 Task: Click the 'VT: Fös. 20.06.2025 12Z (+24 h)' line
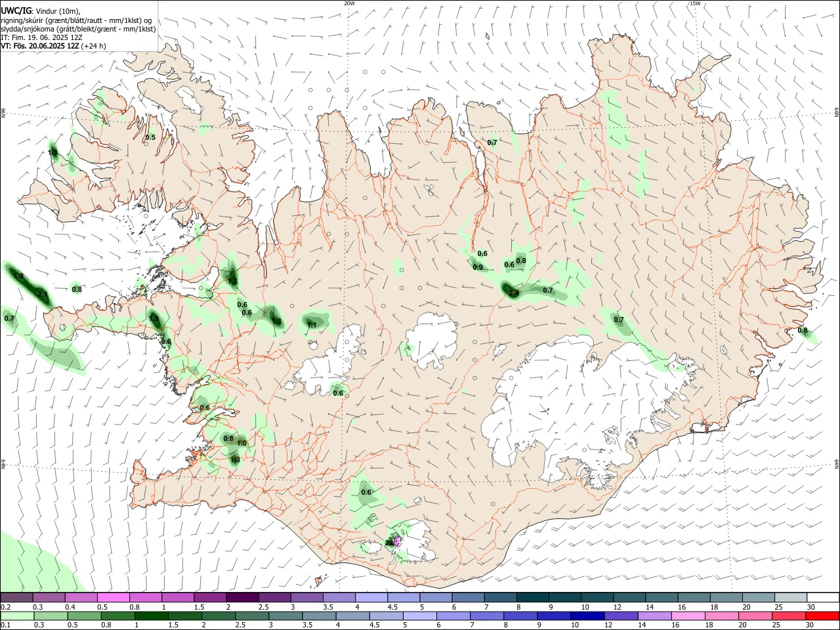(x=53, y=46)
